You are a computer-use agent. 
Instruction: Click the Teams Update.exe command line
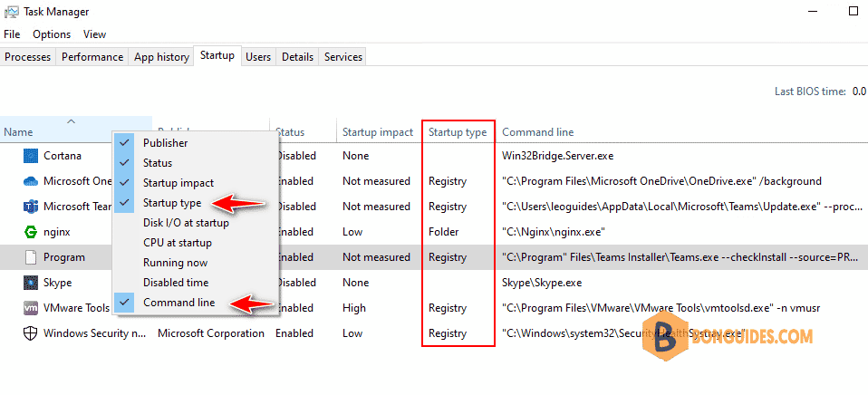coord(681,207)
